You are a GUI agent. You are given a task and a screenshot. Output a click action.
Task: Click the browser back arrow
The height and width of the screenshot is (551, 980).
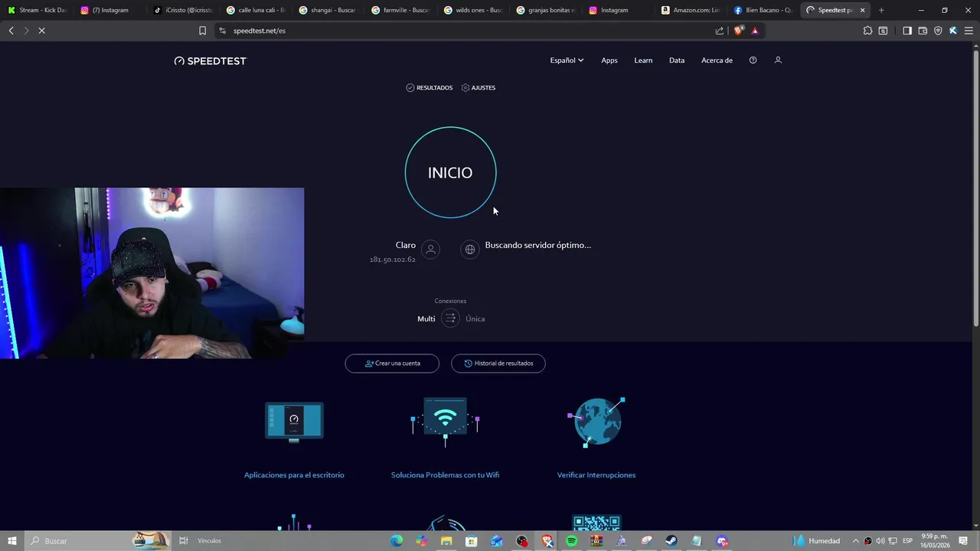11,31
